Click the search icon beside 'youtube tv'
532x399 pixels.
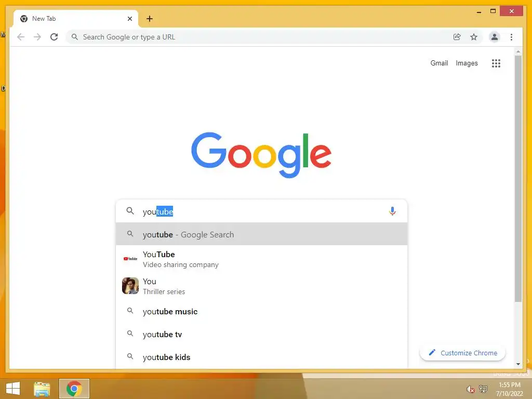pos(130,333)
